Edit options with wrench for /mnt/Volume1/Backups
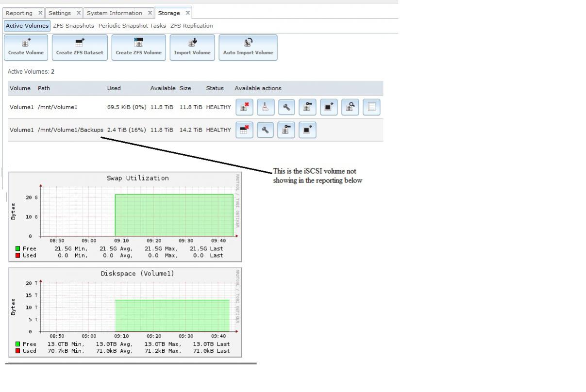This screenshot has height=392, width=586. [265, 130]
